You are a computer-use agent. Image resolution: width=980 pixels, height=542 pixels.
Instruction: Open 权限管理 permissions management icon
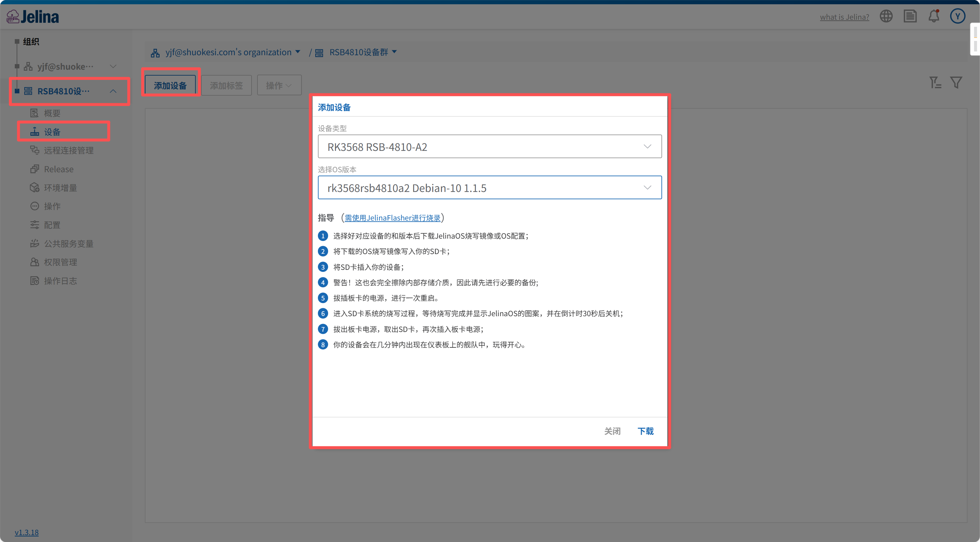[x=34, y=262]
